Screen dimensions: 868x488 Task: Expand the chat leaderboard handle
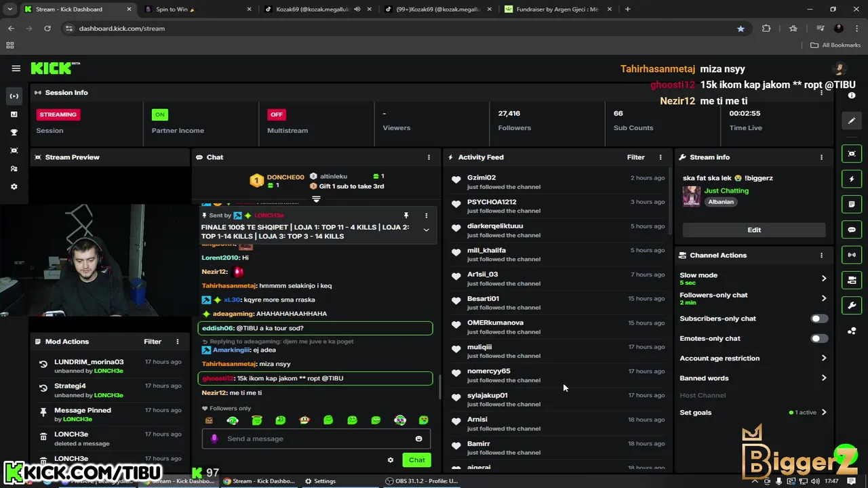tap(316, 199)
